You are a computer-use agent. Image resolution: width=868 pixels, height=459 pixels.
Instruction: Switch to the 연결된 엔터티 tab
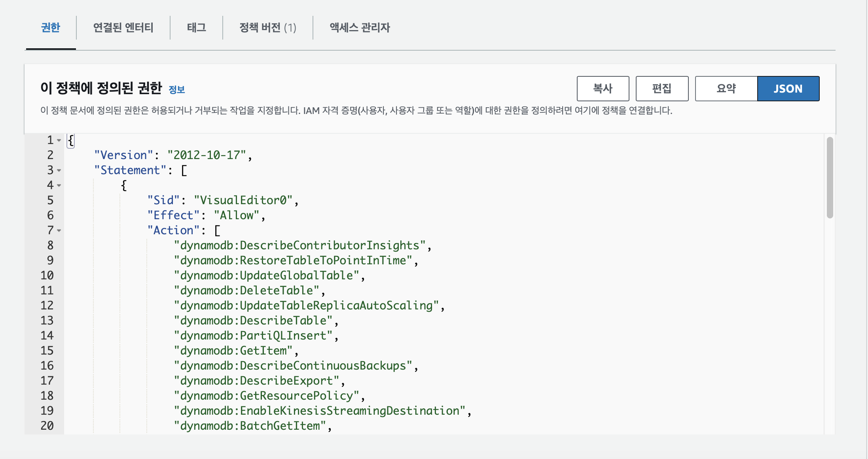pyautogui.click(x=123, y=28)
